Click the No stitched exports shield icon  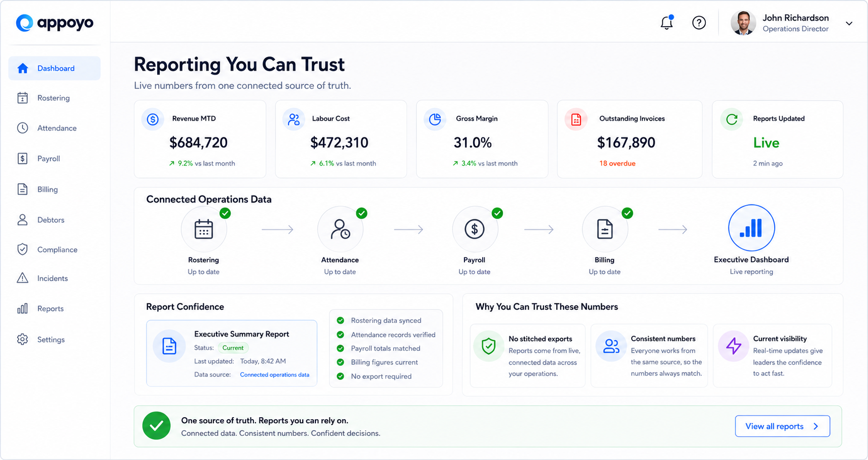[489, 346]
